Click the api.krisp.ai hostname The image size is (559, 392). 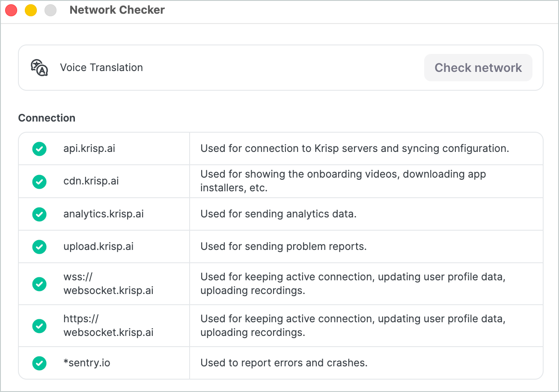pyautogui.click(x=89, y=149)
